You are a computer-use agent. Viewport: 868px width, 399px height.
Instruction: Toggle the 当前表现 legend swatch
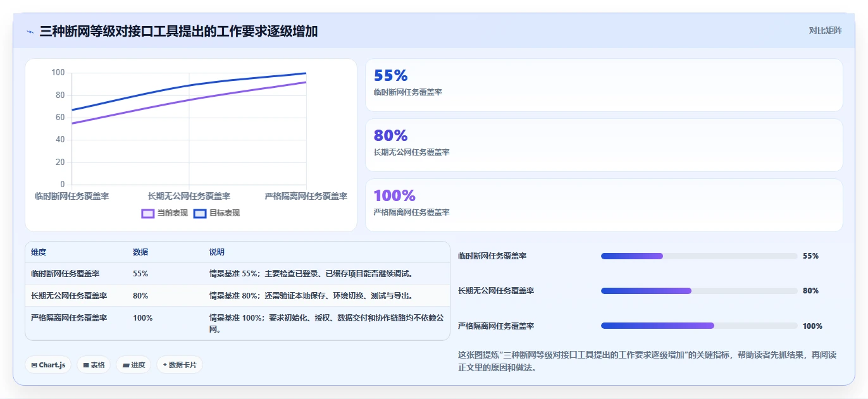click(x=148, y=214)
